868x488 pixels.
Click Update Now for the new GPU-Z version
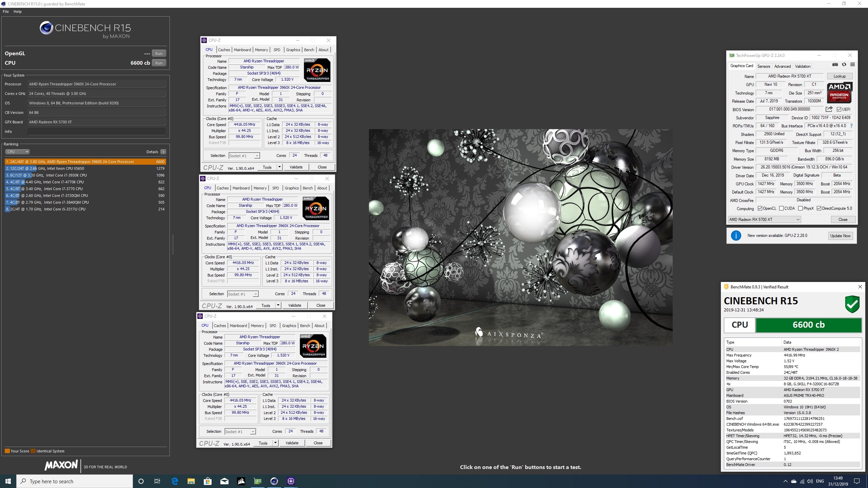841,236
